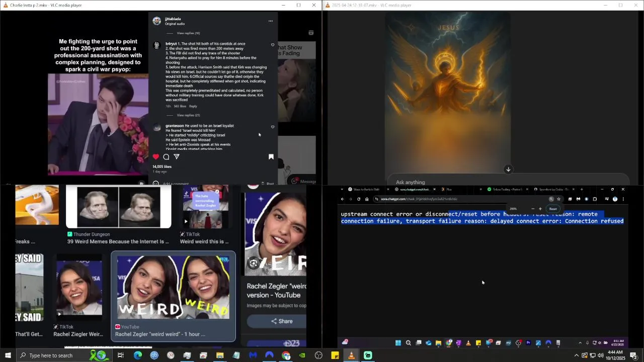Decrease zoom with the minus button

(x=533, y=209)
